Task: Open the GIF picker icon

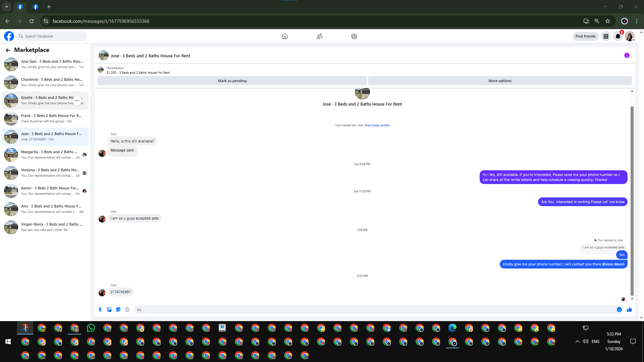Action: (x=127, y=310)
